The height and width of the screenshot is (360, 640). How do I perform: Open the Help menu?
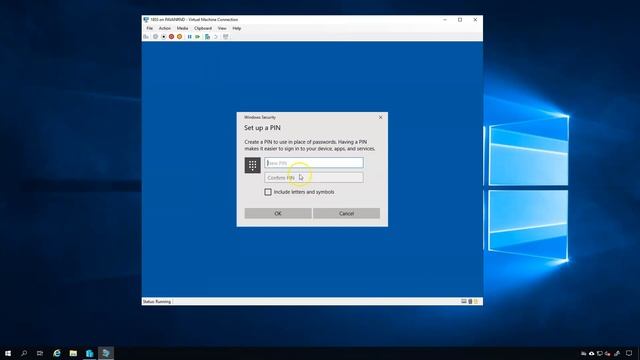[x=237, y=28]
